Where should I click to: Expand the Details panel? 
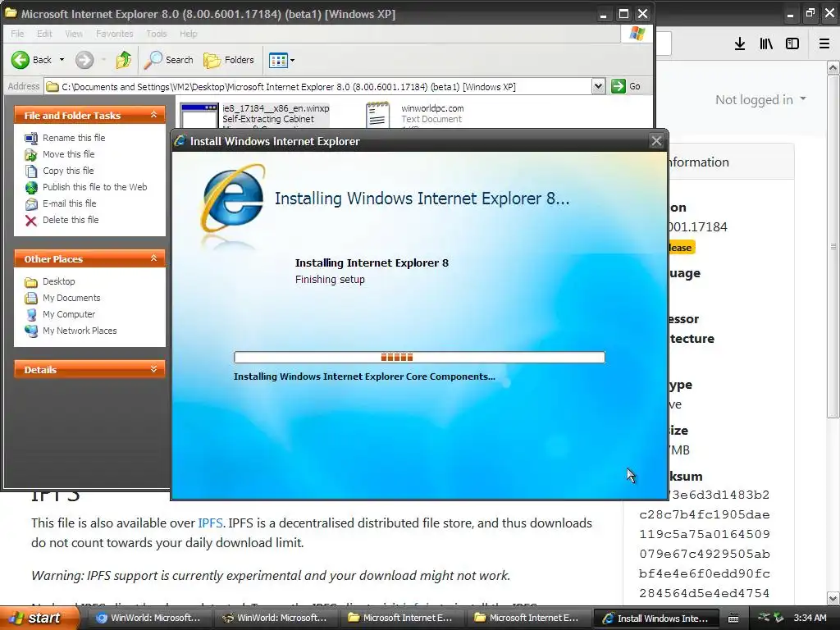tap(153, 369)
